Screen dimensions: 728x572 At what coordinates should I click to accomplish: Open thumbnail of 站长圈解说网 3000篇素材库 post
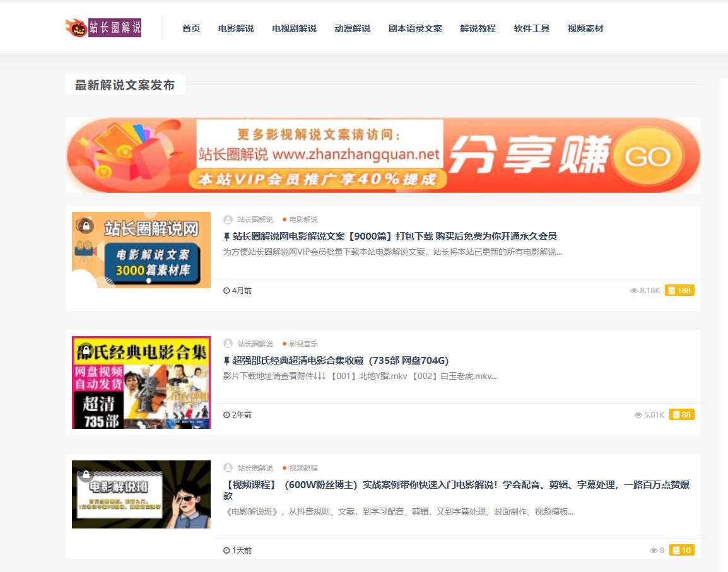[141, 250]
